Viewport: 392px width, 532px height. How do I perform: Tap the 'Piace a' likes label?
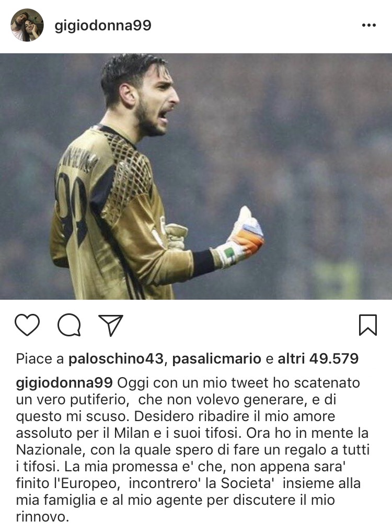[x=40, y=359]
